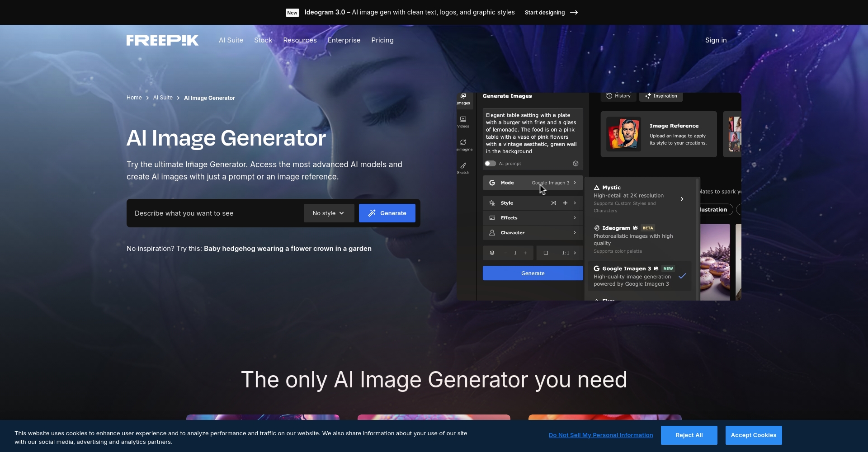Select the Sketch sidebar icon

pyautogui.click(x=463, y=168)
